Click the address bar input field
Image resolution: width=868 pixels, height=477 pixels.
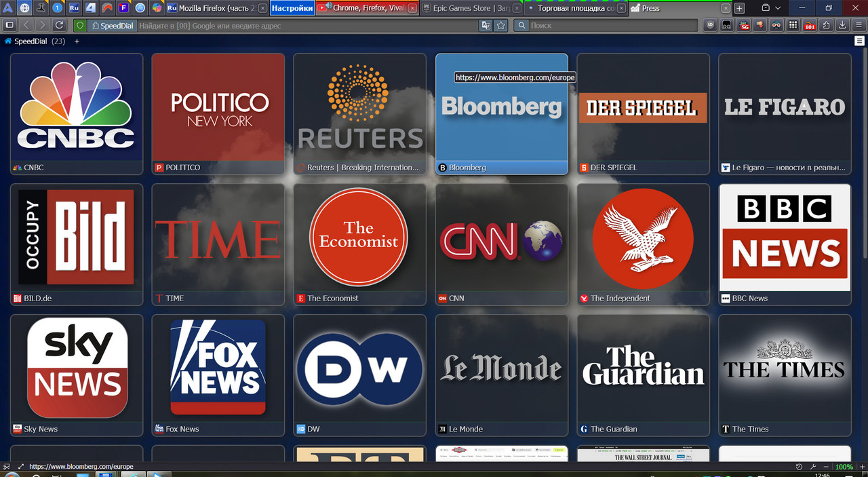[307, 25]
